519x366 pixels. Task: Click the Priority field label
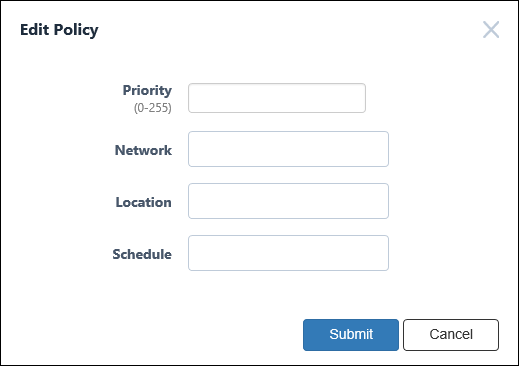click(147, 91)
